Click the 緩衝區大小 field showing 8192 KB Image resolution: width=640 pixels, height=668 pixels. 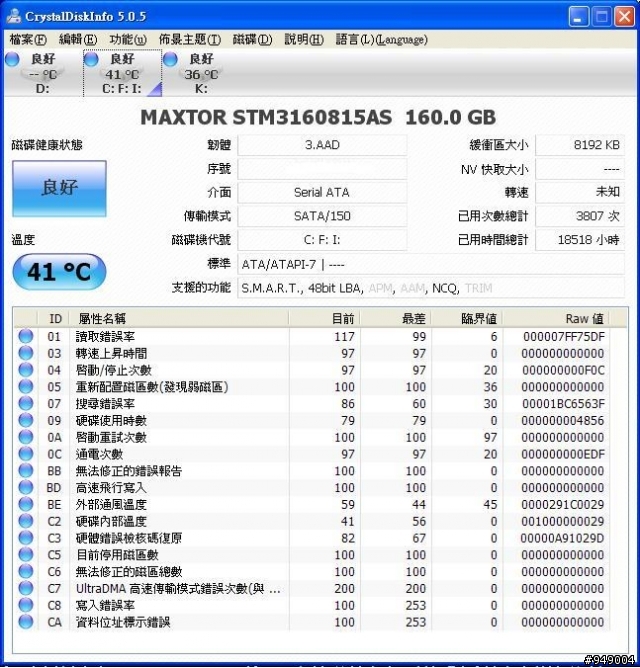point(580,145)
